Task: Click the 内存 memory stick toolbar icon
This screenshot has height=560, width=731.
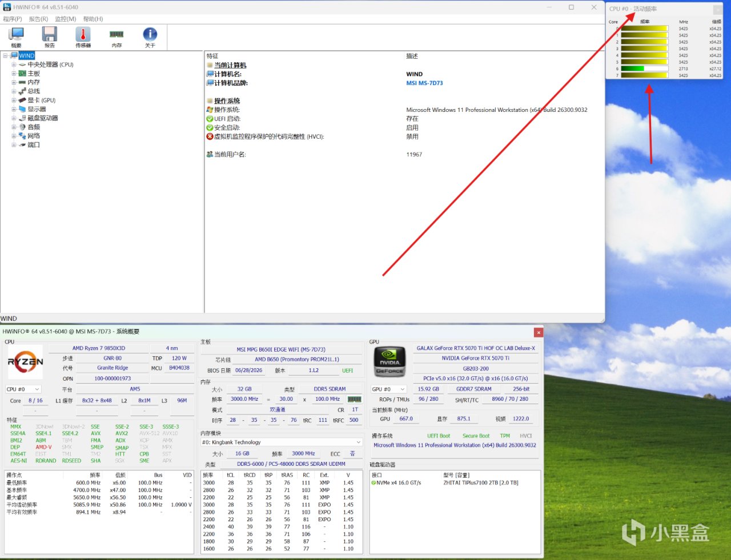Action: point(117,37)
